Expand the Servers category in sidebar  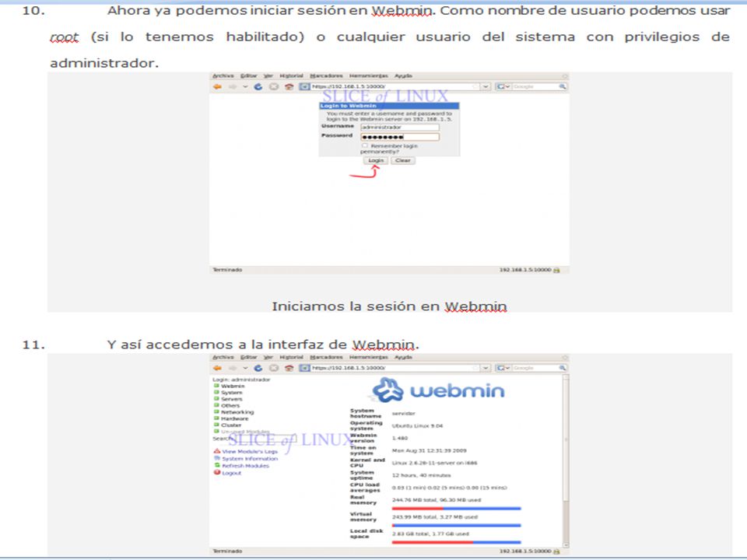pyautogui.click(x=216, y=398)
